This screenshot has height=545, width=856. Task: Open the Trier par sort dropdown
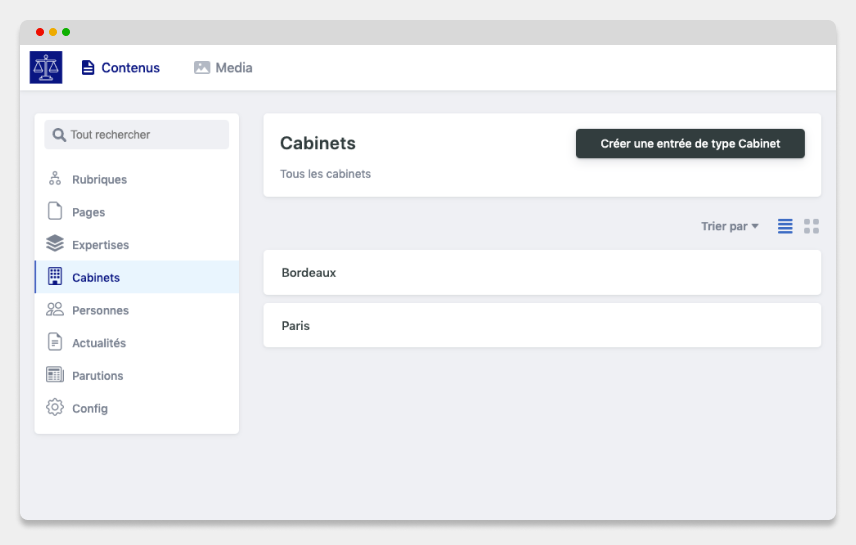[730, 227]
